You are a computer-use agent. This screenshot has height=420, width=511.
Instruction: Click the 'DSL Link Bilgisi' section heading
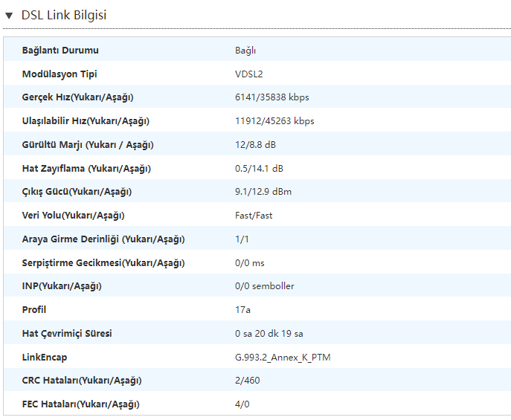coord(64,16)
